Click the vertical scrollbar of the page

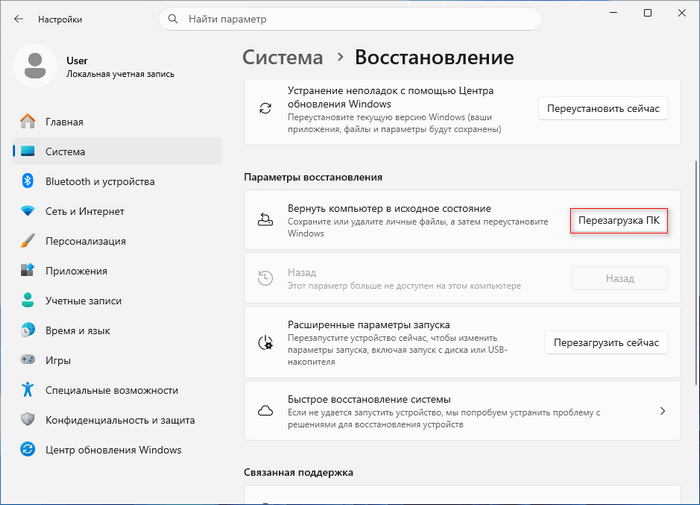[696, 272]
